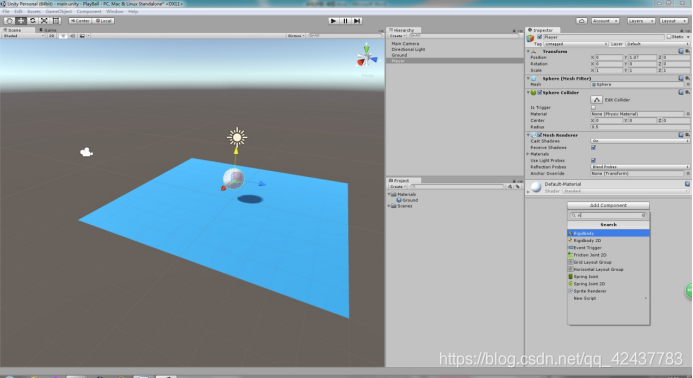Open the Transform help book icon

point(681,52)
